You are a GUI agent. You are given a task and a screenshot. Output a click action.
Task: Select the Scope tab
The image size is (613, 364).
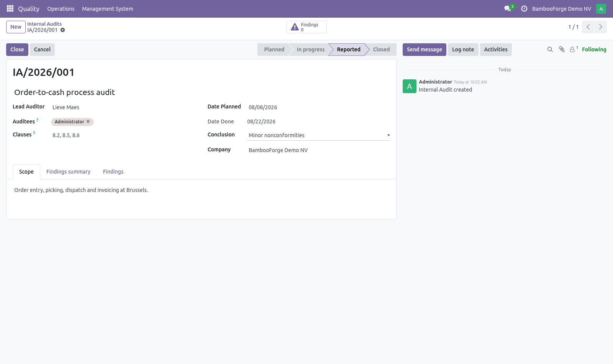click(x=26, y=172)
